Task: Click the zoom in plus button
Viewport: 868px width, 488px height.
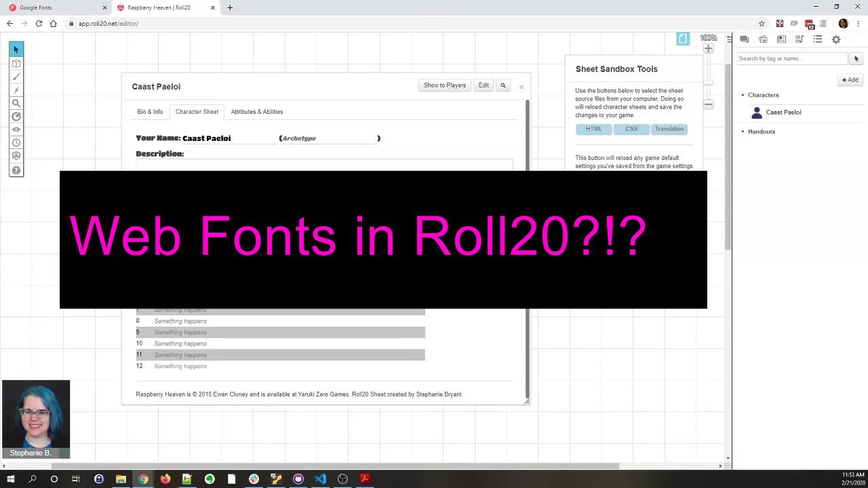Action: tap(708, 49)
